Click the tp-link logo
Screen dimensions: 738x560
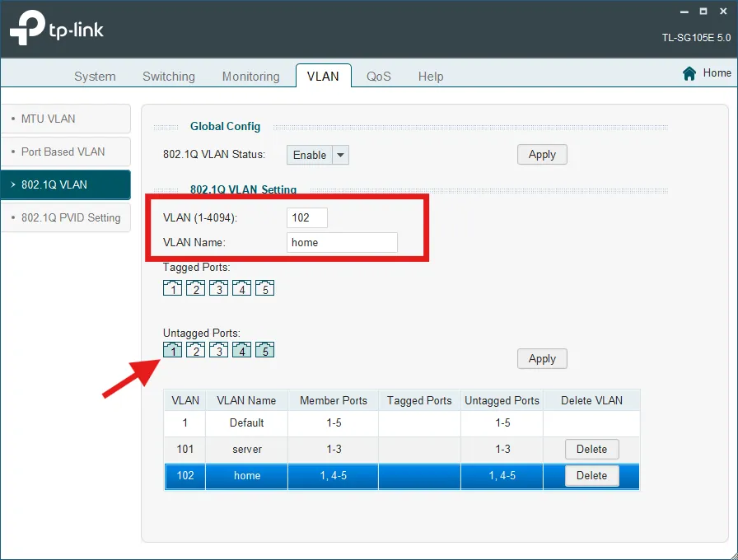click(56, 28)
